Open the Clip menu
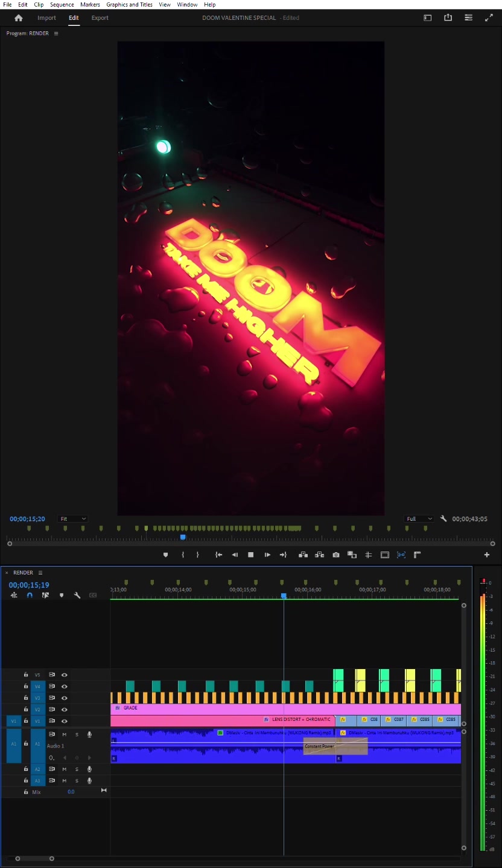The height and width of the screenshot is (868, 502). coord(39,4)
